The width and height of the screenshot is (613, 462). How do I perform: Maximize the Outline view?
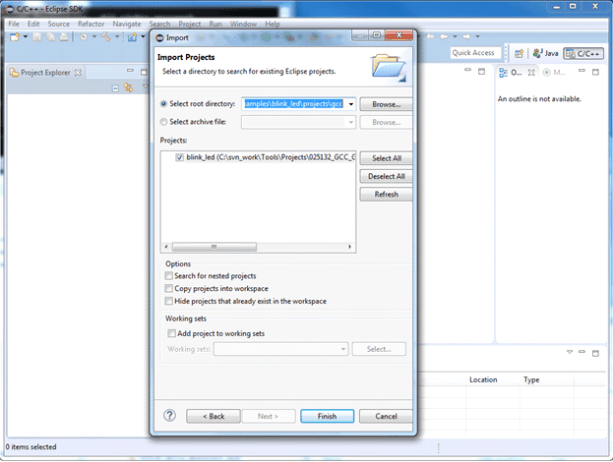[x=595, y=72]
